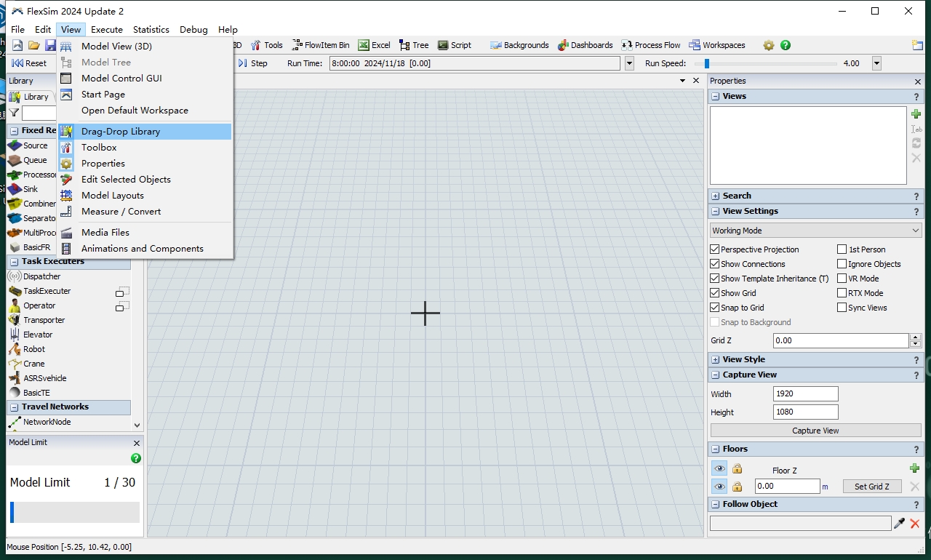Click the Set Grid Z button
931x560 pixels.
pos(872,487)
